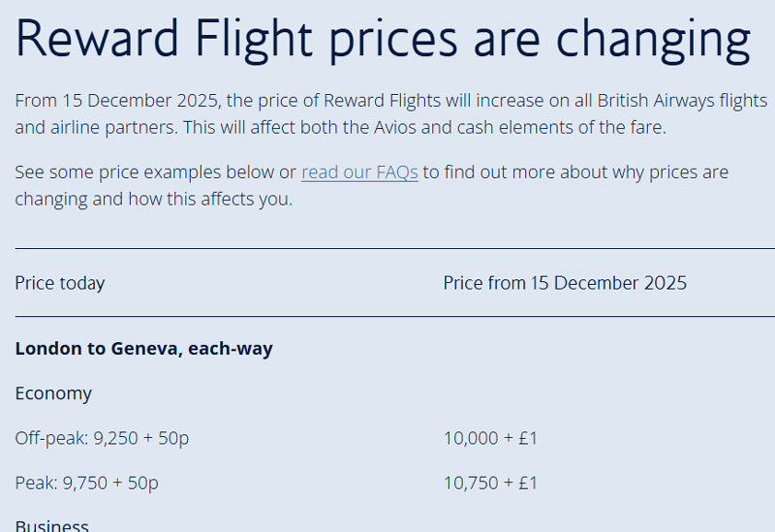Click the "Peak: 9,750 + 50p" price

pyautogui.click(x=86, y=483)
